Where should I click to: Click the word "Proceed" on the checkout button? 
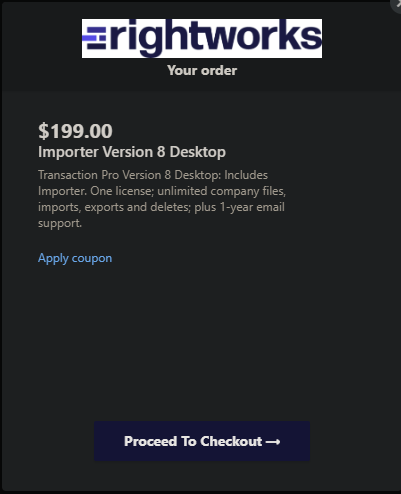(x=151, y=441)
